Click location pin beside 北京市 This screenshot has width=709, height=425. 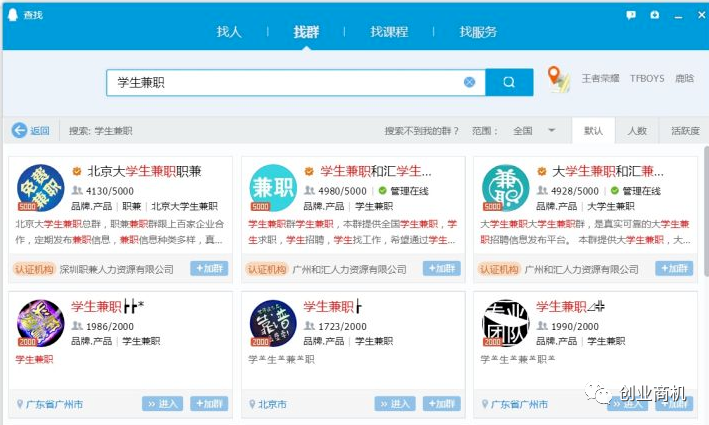(x=252, y=404)
